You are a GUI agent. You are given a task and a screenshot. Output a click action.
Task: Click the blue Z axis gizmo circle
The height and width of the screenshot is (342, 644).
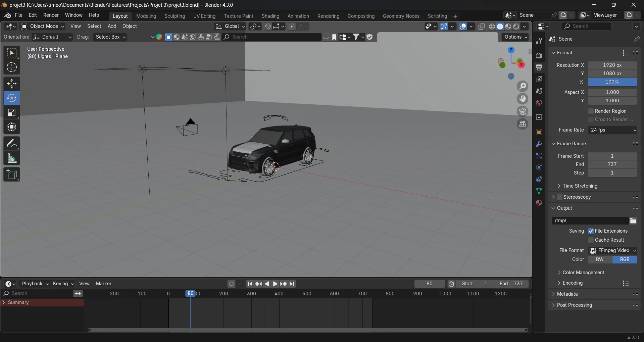pyautogui.click(x=511, y=50)
